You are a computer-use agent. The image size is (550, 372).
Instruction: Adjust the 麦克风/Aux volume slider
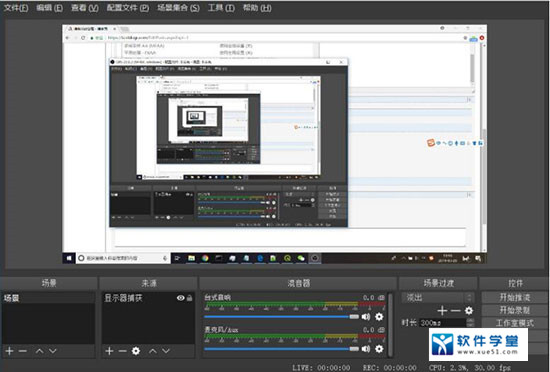point(281,349)
